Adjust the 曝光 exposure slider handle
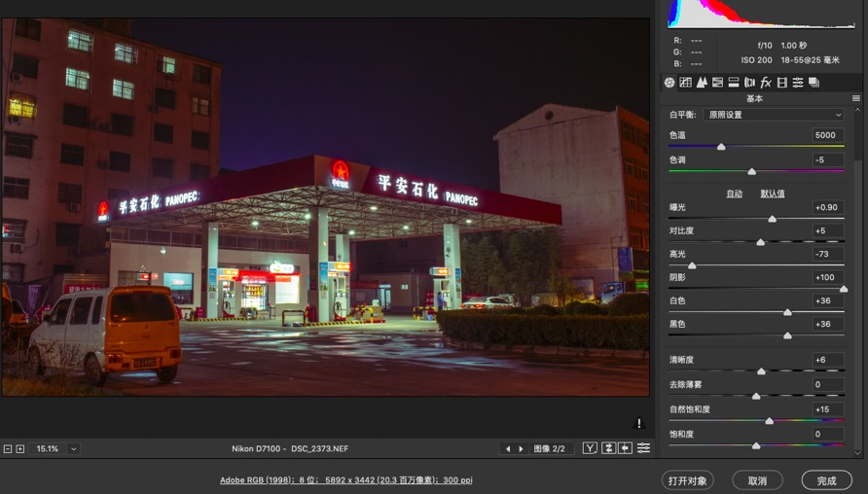Image resolution: width=868 pixels, height=494 pixels. (x=773, y=219)
